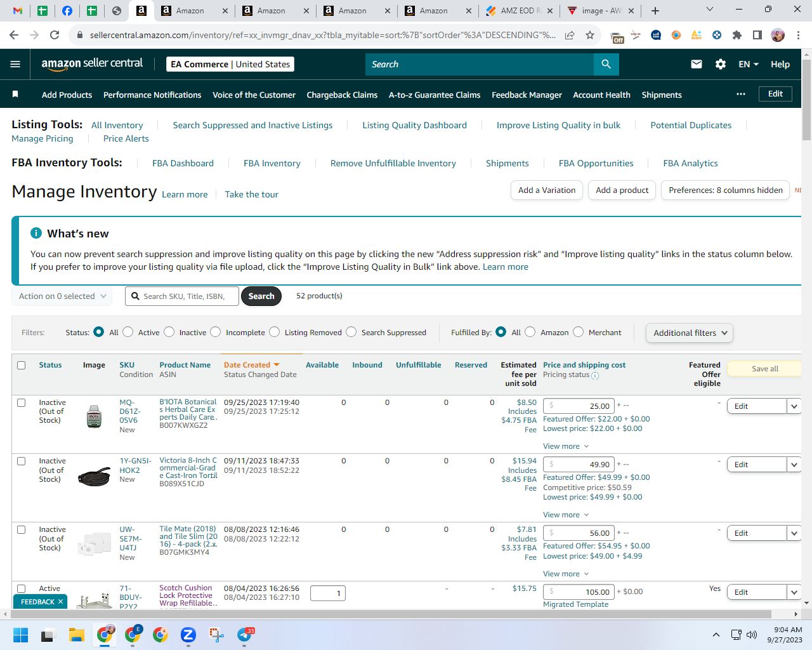Check the Victoria 8-Inch row checkbox
This screenshot has width=812, height=650.
(22, 461)
